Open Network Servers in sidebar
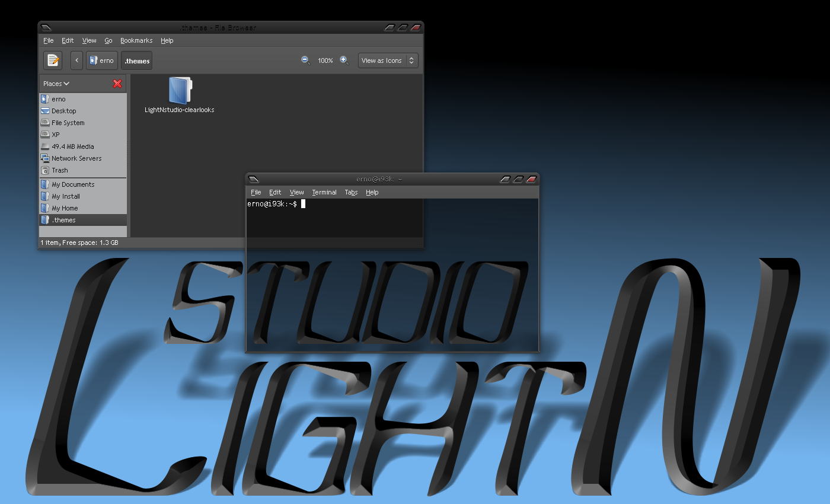This screenshot has width=830, height=504. click(x=76, y=158)
